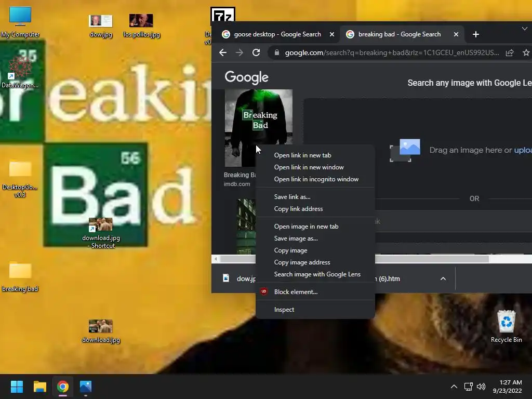This screenshot has height=399, width=532.
Task: Close the goose desktop tab
Action: tap(332, 34)
